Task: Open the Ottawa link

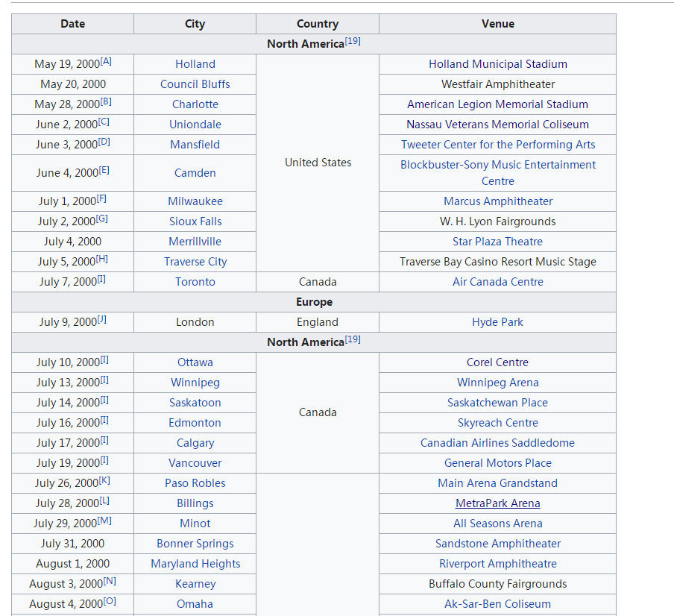Action: coord(195,362)
